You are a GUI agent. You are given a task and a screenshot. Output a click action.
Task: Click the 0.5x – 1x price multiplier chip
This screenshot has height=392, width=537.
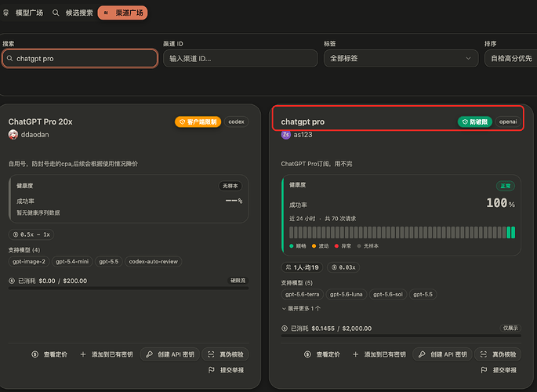31,234
